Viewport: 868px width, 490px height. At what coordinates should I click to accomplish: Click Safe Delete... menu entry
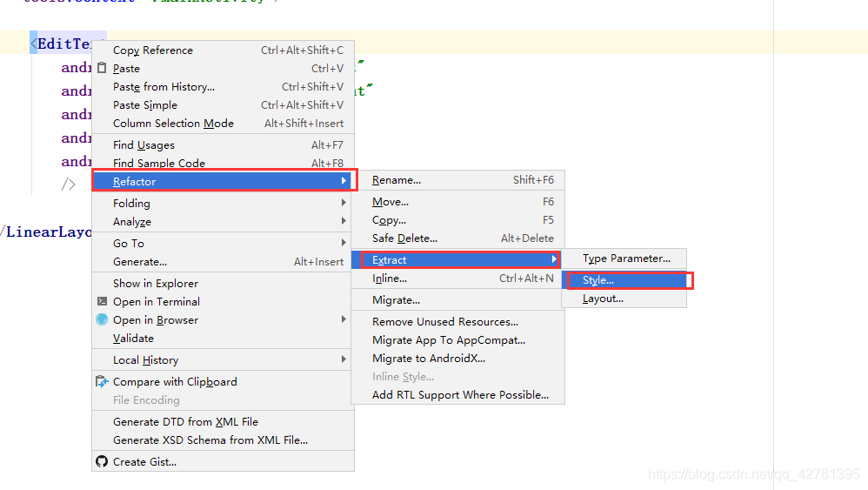pyautogui.click(x=404, y=238)
